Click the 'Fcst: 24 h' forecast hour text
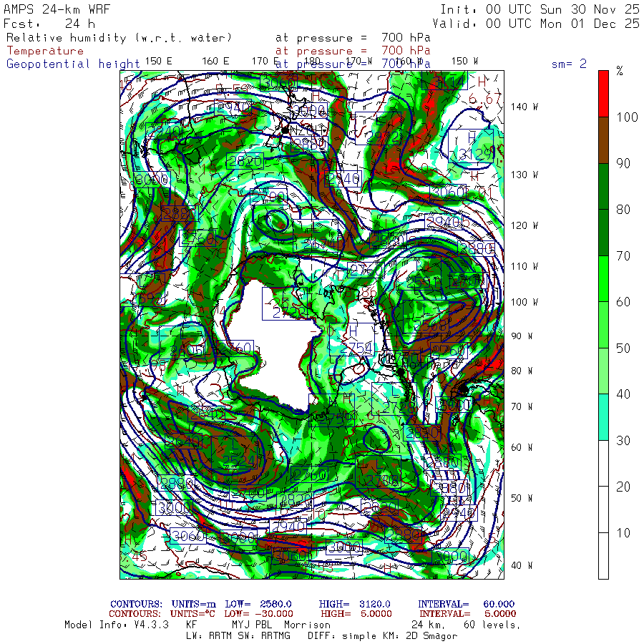 coord(49,24)
